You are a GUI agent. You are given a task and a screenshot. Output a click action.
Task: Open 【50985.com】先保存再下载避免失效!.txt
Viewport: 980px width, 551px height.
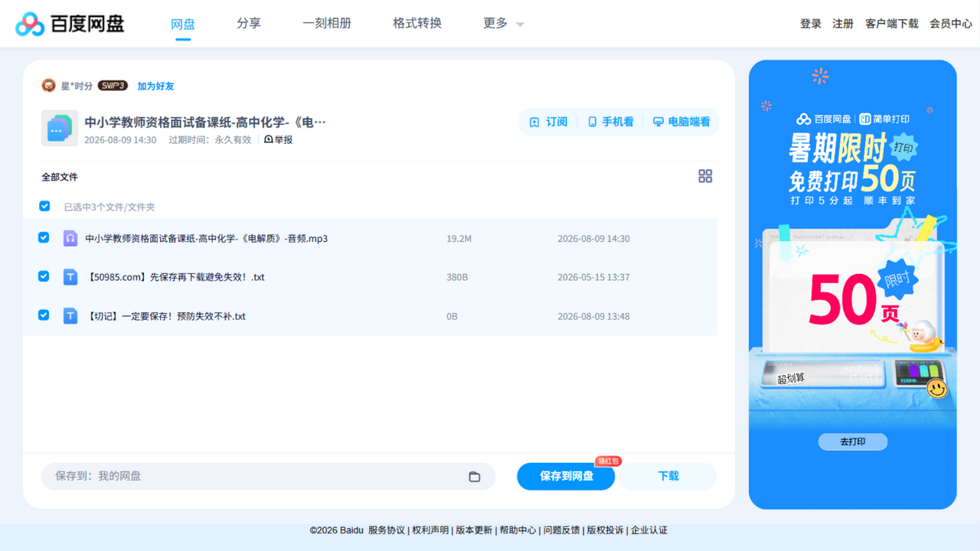pos(175,277)
